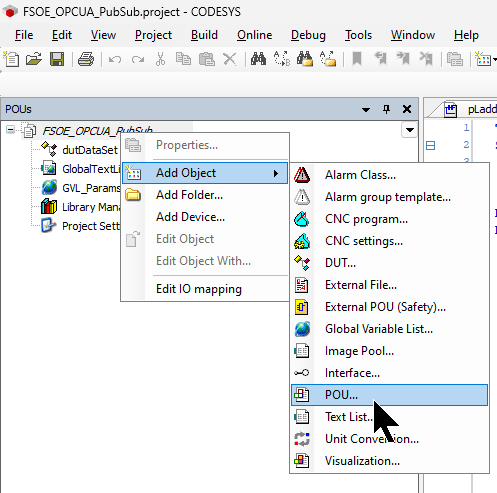This screenshot has width=497, height=493.
Task: Select the dutDataSet tree item
Action: tap(90, 150)
